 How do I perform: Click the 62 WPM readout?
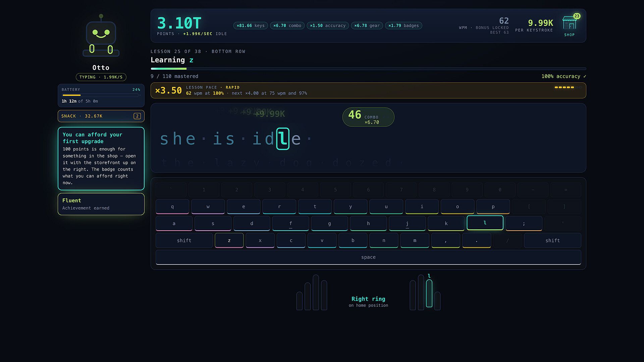click(504, 21)
